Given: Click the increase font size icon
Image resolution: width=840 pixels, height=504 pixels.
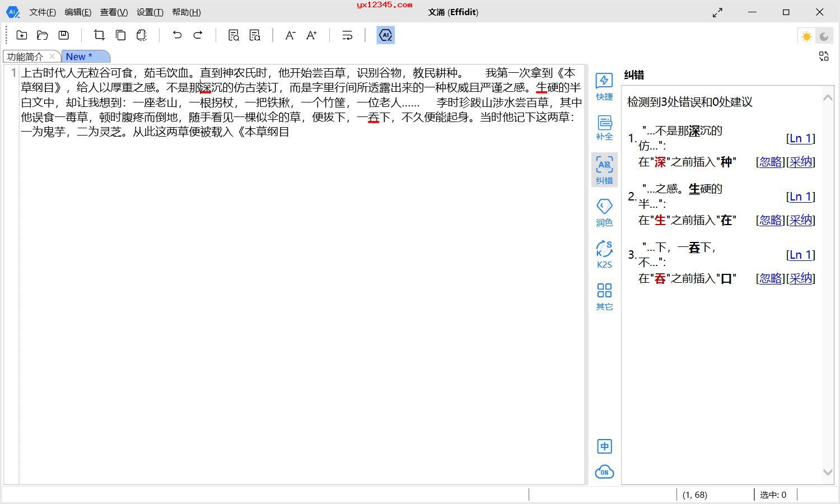Looking at the screenshot, I should click(312, 35).
